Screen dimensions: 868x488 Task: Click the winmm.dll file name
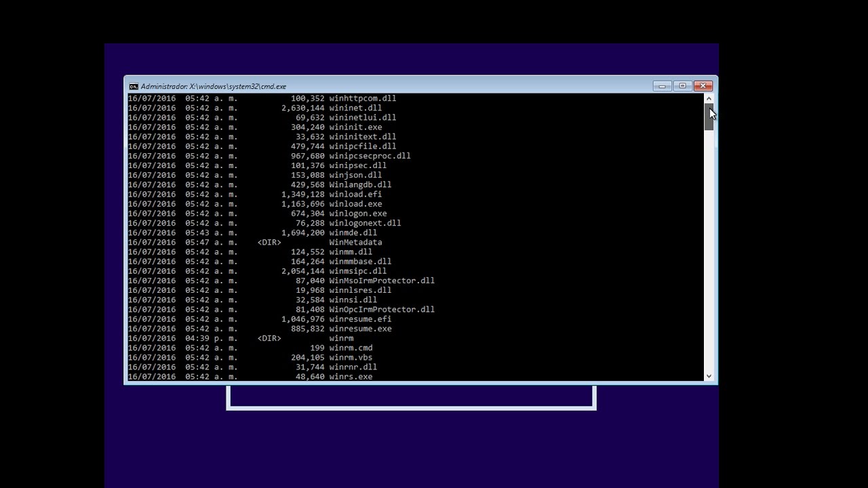[351, 251]
